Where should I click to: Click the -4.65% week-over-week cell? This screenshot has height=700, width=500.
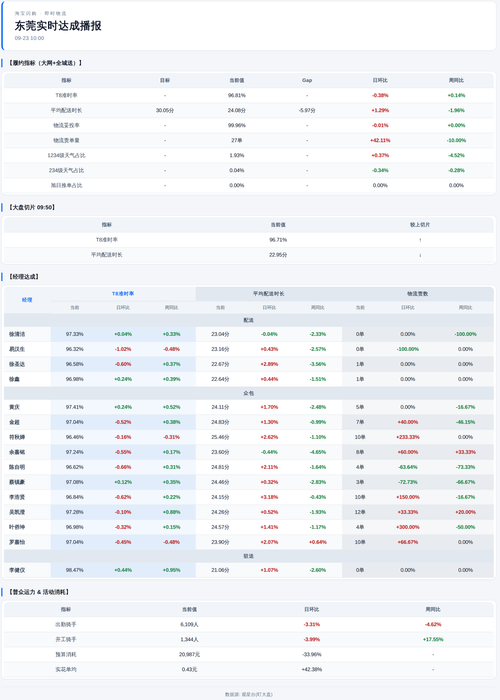pos(318,452)
